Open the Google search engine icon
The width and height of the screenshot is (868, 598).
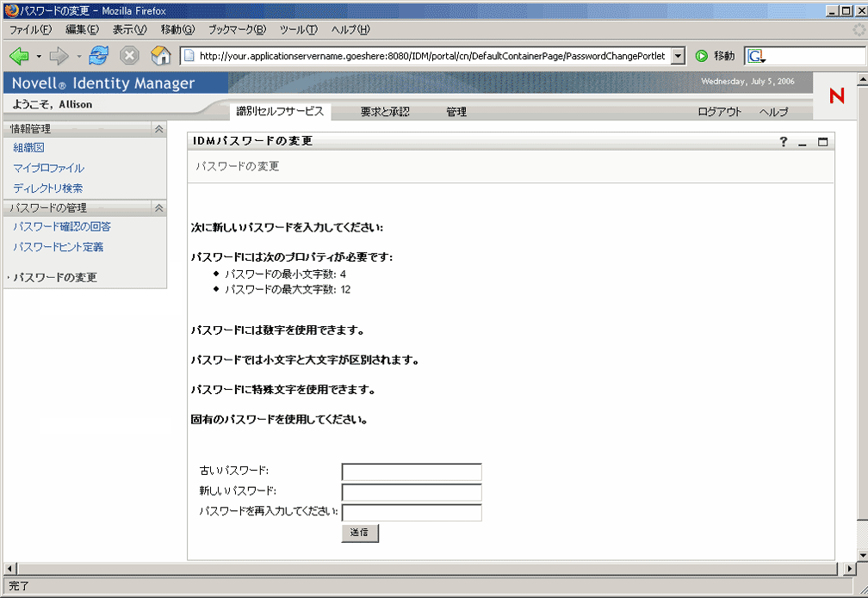point(756,56)
